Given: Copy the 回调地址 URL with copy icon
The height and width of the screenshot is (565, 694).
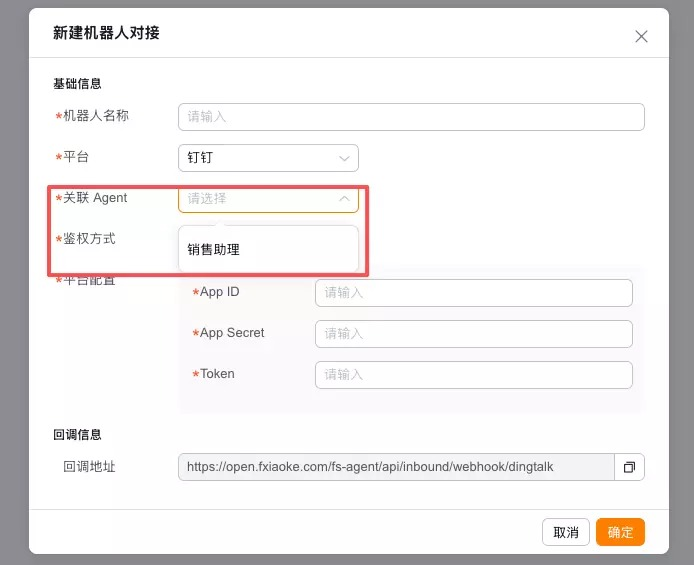Looking at the screenshot, I should 629,467.
